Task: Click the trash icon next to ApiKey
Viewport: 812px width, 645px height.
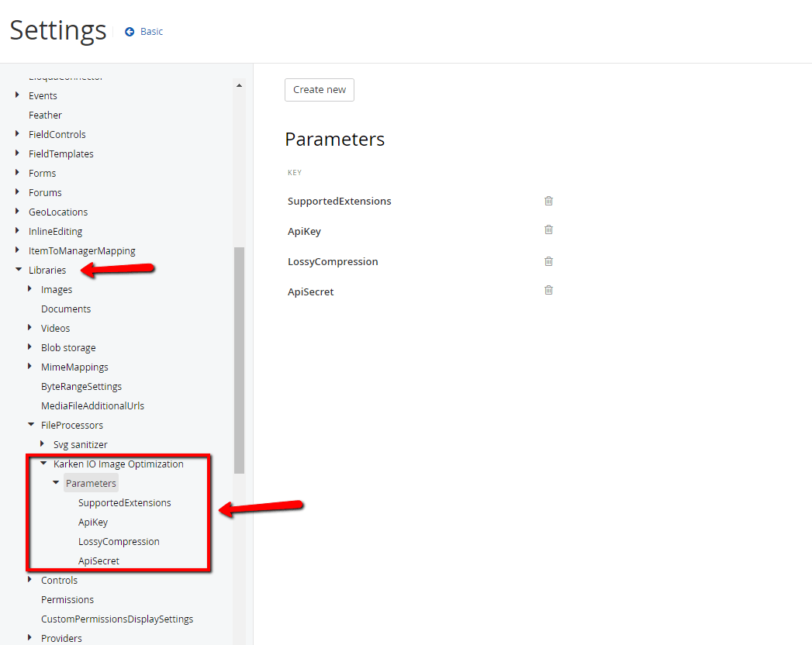Action: point(548,229)
